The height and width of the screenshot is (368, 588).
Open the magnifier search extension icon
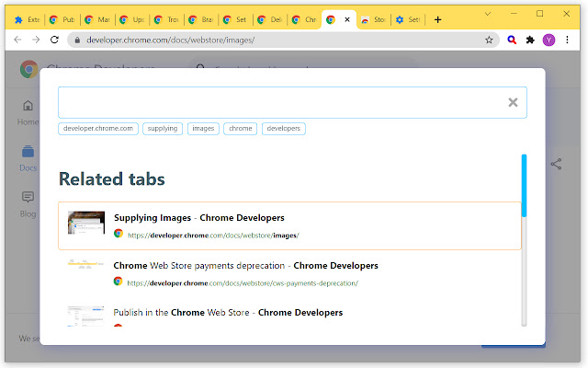(512, 40)
